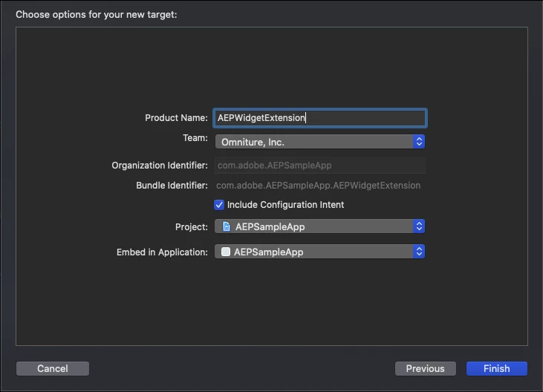
Task: Expand the Project popup menu
Action: point(319,226)
